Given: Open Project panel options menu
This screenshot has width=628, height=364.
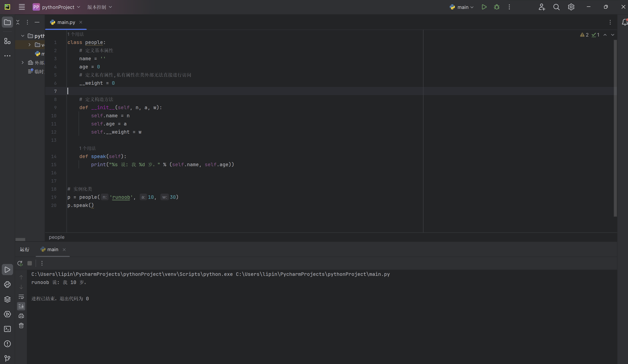Looking at the screenshot, I should click(x=27, y=22).
